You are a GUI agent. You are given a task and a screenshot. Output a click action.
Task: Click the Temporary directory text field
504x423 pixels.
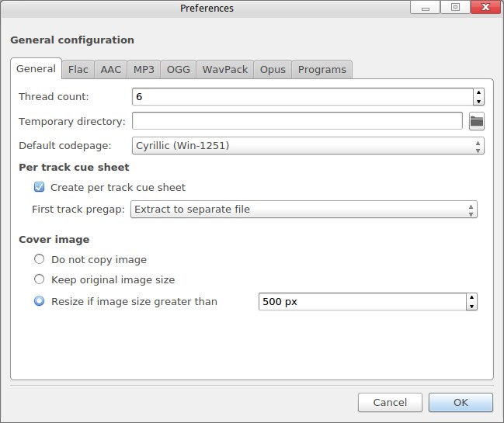(x=297, y=121)
